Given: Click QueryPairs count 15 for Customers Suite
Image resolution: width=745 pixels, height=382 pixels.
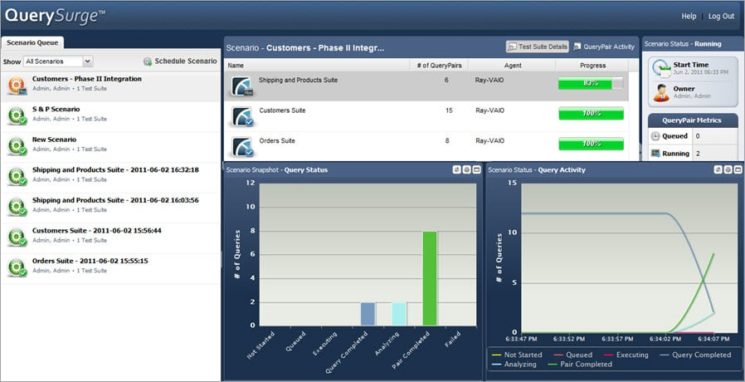Looking at the screenshot, I should (x=449, y=111).
